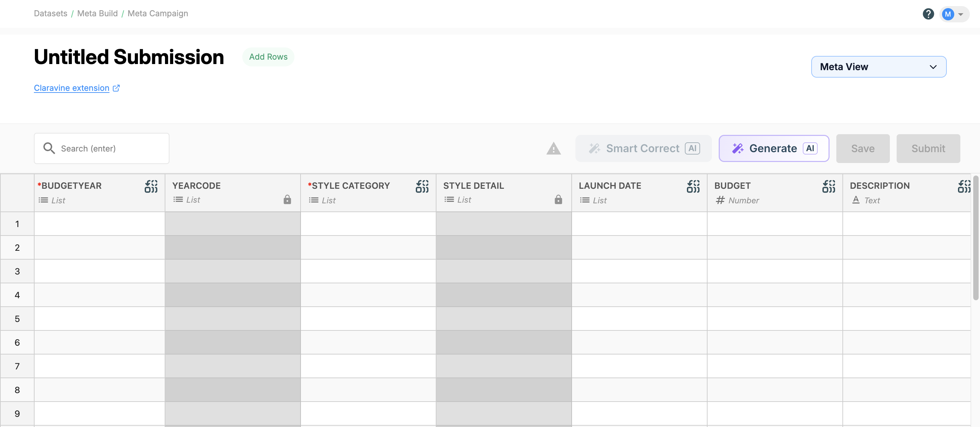Click the YEARCODE lock icon

pyautogui.click(x=287, y=199)
